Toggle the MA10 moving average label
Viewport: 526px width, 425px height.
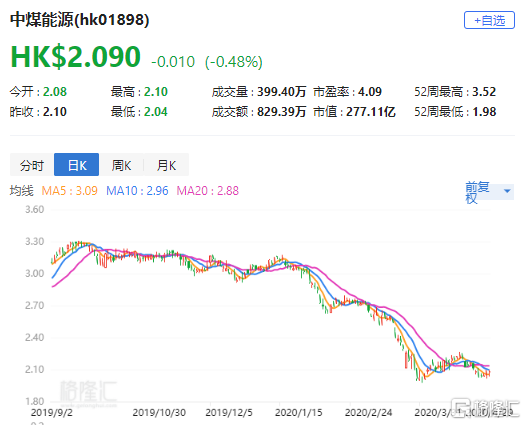137,191
